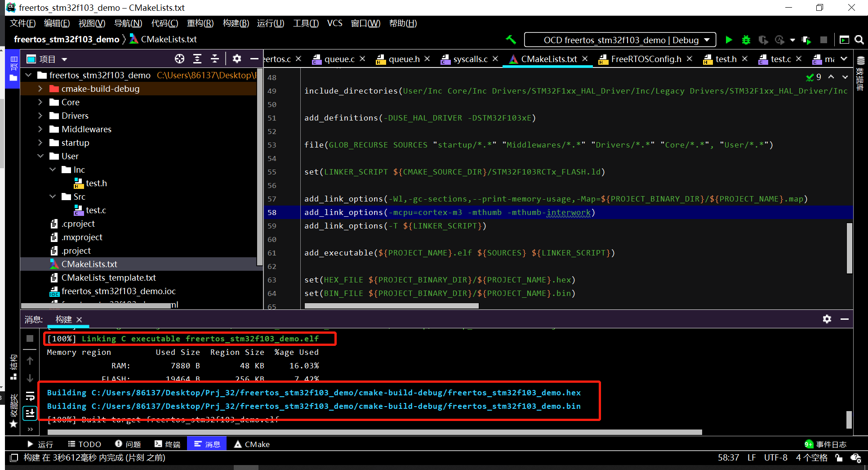Click the Profile run icon
The height and width of the screenshot is (470, 868).
(x=780, y=40)
